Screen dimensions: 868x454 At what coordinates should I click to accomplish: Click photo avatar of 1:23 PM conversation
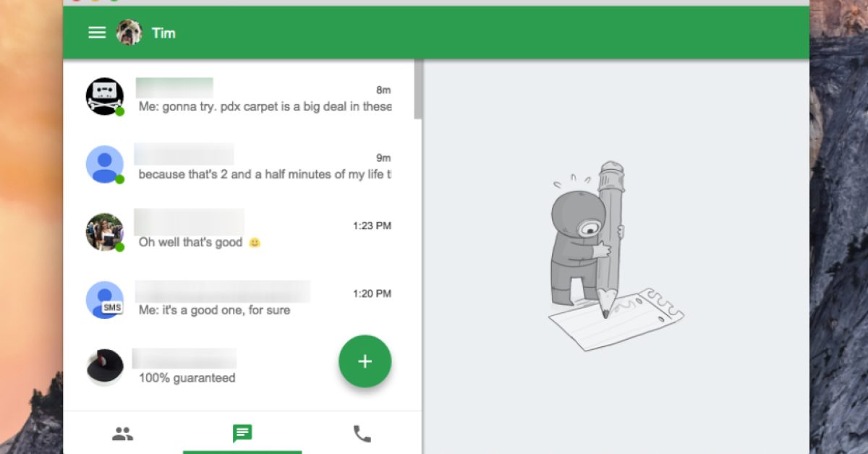point(105,232)
